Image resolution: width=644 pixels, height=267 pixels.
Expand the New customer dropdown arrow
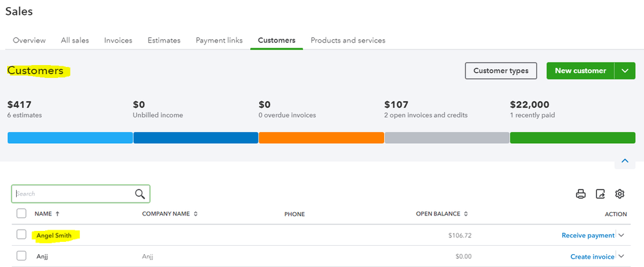click(625, 71)
